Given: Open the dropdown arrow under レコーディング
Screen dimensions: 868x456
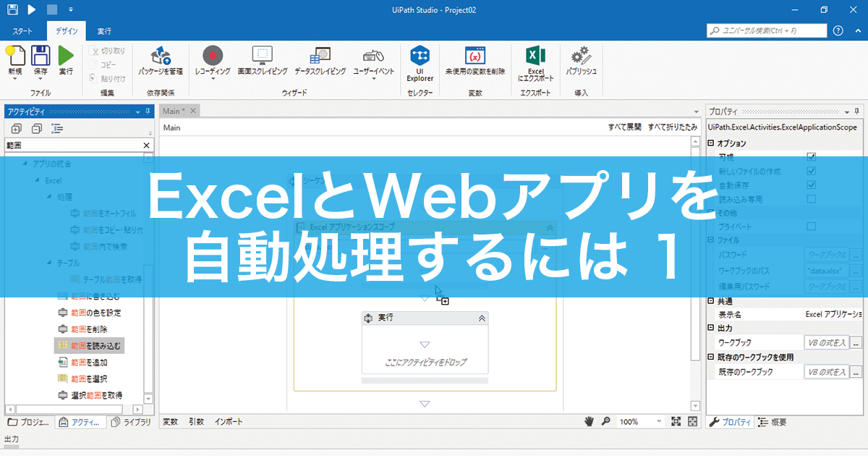Looking at the screenshot, I should pyautogui.click(x=213, y=78).
